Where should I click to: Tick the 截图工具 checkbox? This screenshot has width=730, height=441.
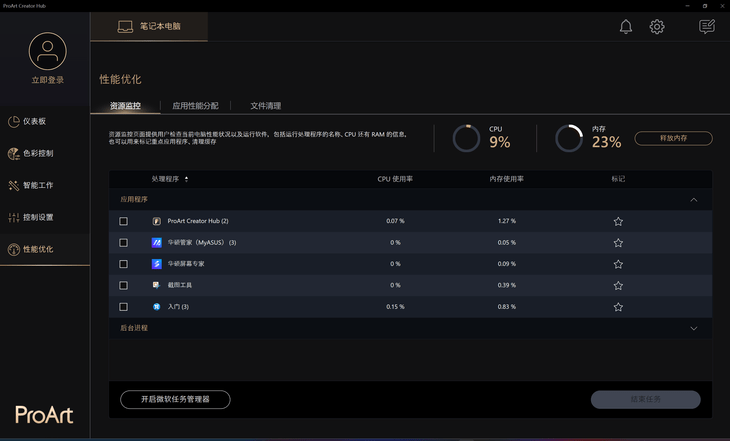tap(124, 286)
